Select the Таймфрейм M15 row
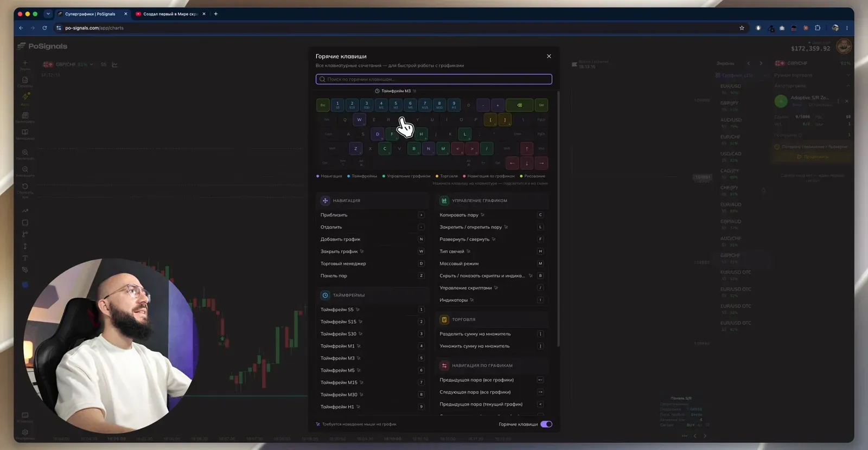868x450 pixels. click(x=372, y=382)
